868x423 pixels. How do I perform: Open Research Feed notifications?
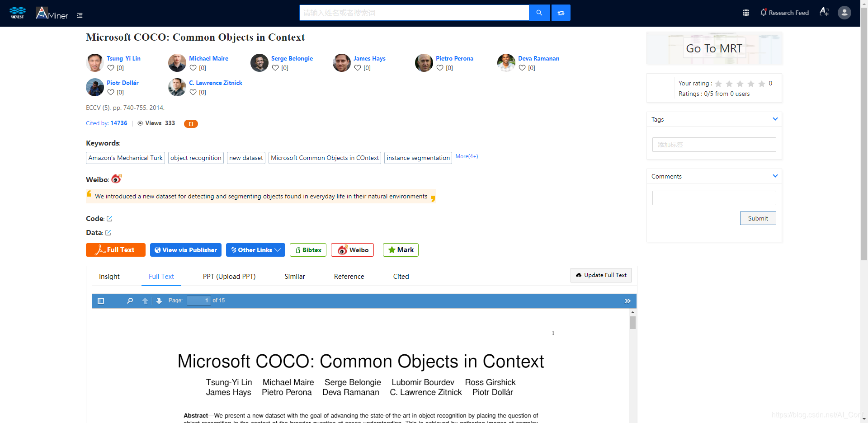pos(784,13)
